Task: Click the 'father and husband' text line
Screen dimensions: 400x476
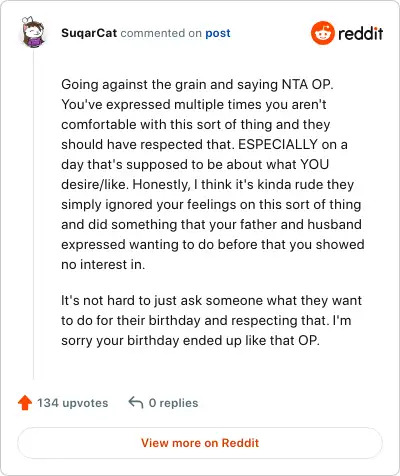Action: [x=211, y=224]
